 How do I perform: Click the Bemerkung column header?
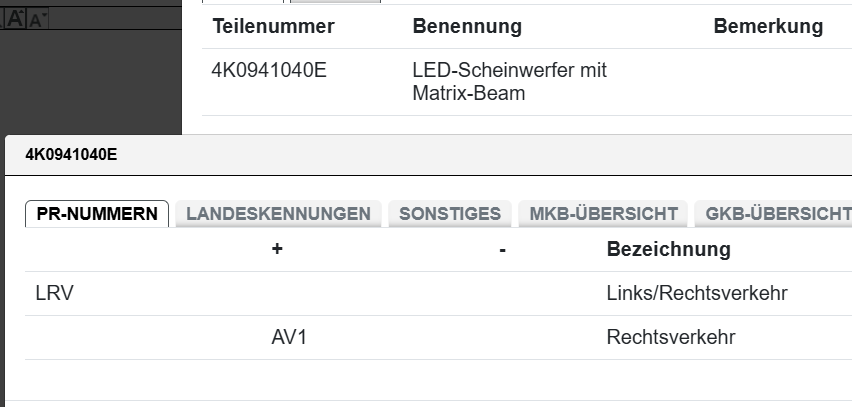(768, 27)
